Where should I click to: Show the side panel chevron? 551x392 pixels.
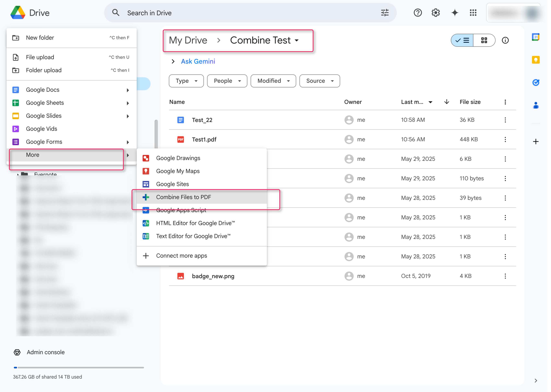click(x=536, y=381)
